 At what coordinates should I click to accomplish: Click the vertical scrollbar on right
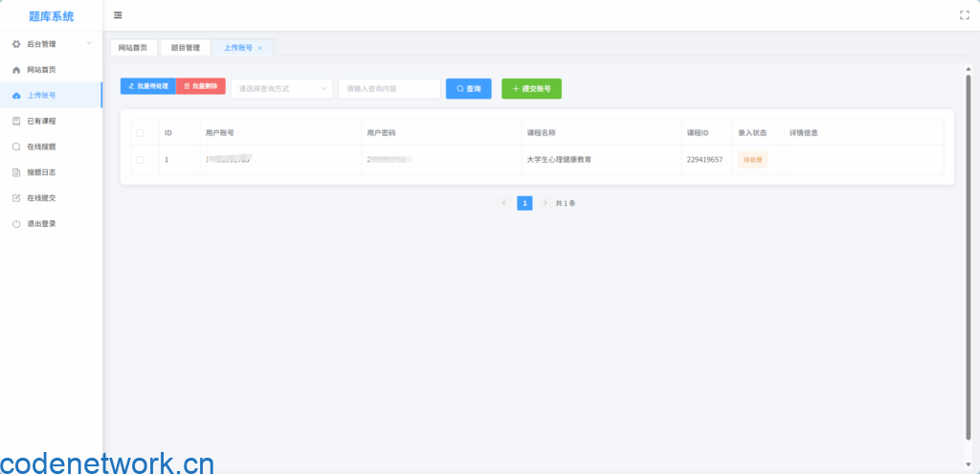tap(969, 259)
